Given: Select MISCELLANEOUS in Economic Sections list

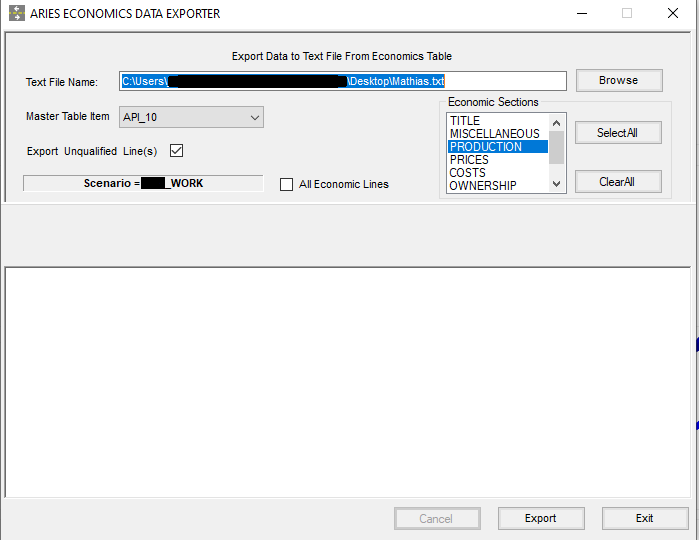Looking at the screenshot, I should pyautogui.click(x=498, y=134).
